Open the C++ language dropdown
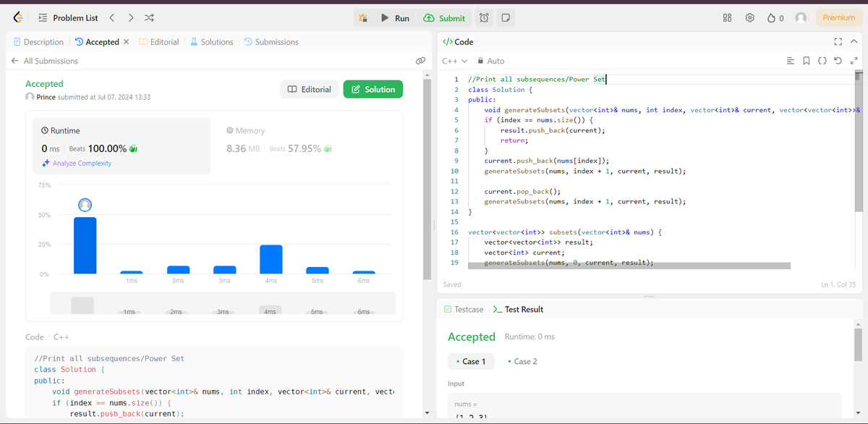Image resolution: width=868 pixels, height=424 pixels. [x=454, y=62]
